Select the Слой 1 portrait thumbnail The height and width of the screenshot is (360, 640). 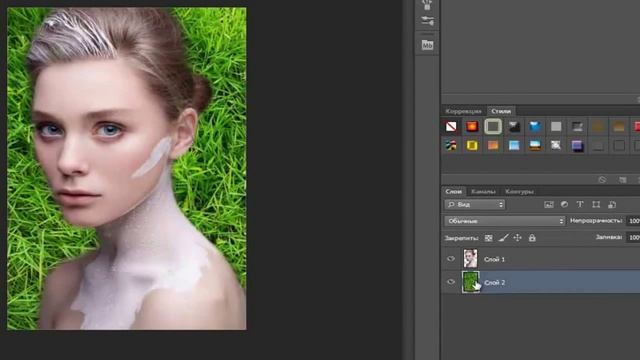471,259
